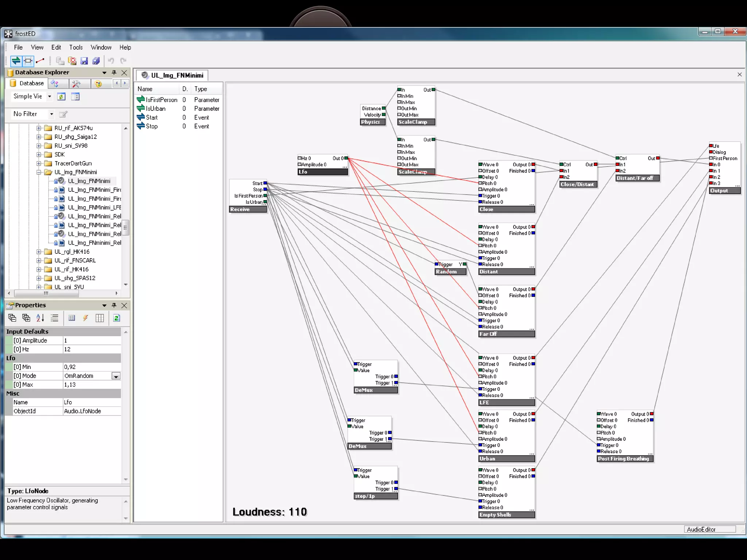Image resolution: width=747 pixels, height=560 pixels.
Task: Select the Post Firing Breathing node
Action: pyautogui.click(x=624, y=459)
